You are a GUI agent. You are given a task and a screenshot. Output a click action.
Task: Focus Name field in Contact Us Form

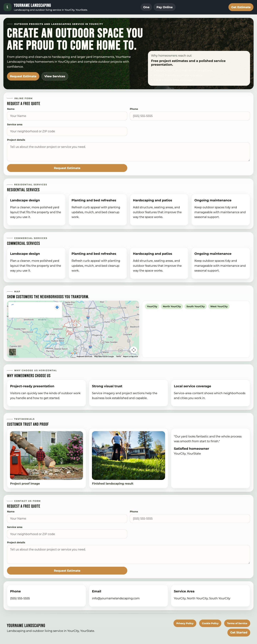[67, 518]
